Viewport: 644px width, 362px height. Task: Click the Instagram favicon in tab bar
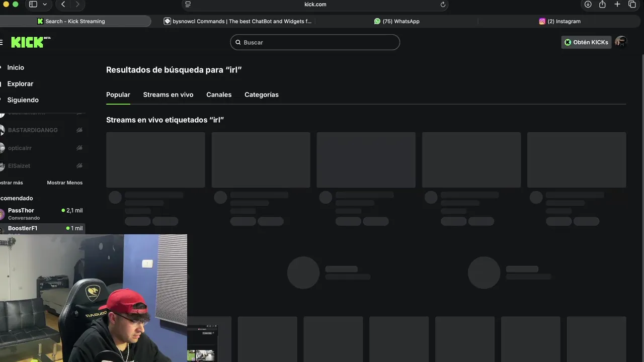[542, 21]
